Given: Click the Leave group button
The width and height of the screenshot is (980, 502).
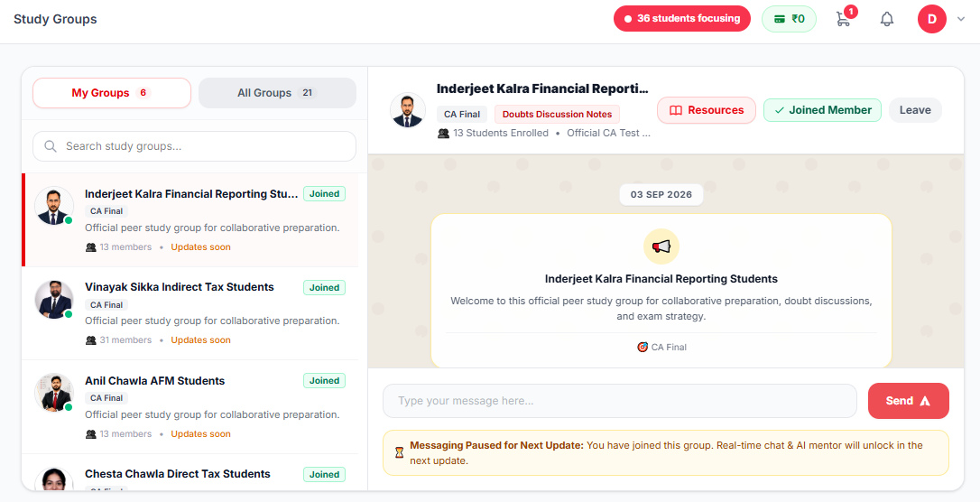Looking at the screenshot, I should tap(915, 110).
